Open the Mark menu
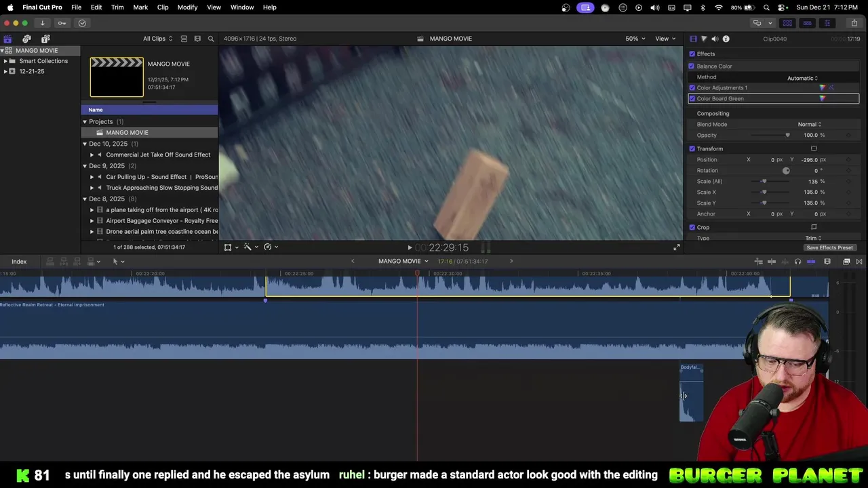The height and width of the screenshot is (488, 868). pyautogui.click(x=140, y=7)
